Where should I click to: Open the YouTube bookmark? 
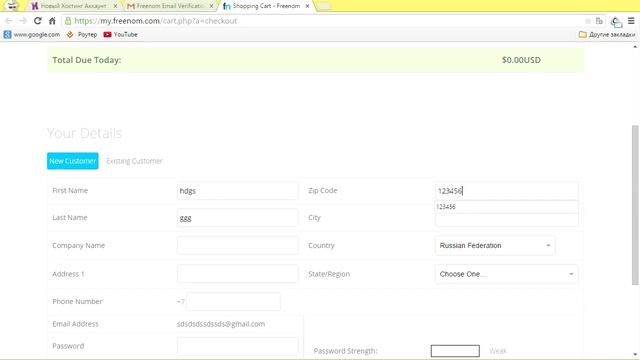point(120,35)
